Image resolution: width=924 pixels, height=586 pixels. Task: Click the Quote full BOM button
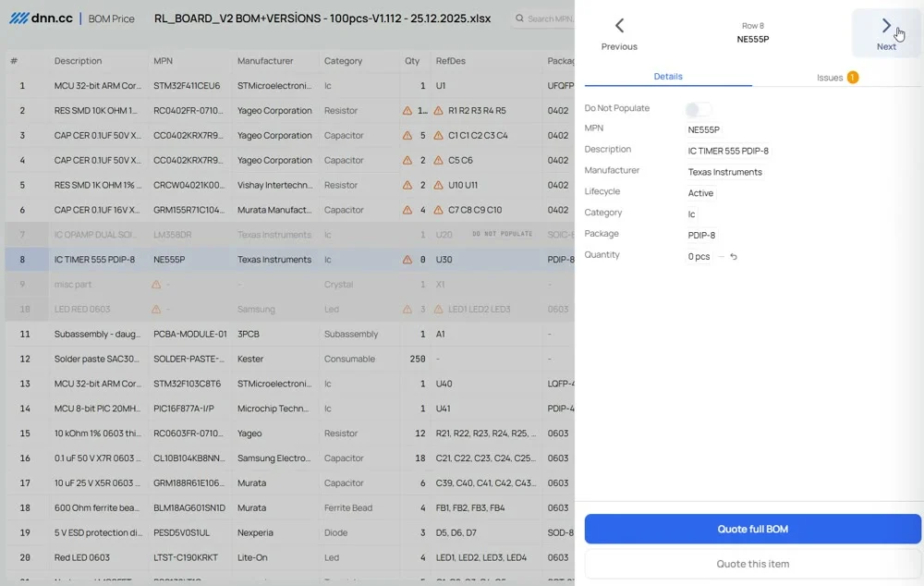752,529
